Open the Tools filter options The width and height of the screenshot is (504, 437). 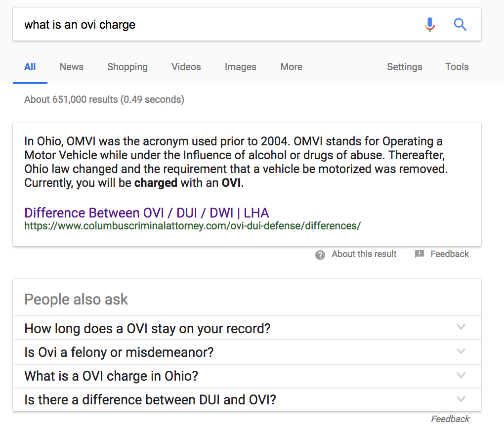[x=457, y=67]
